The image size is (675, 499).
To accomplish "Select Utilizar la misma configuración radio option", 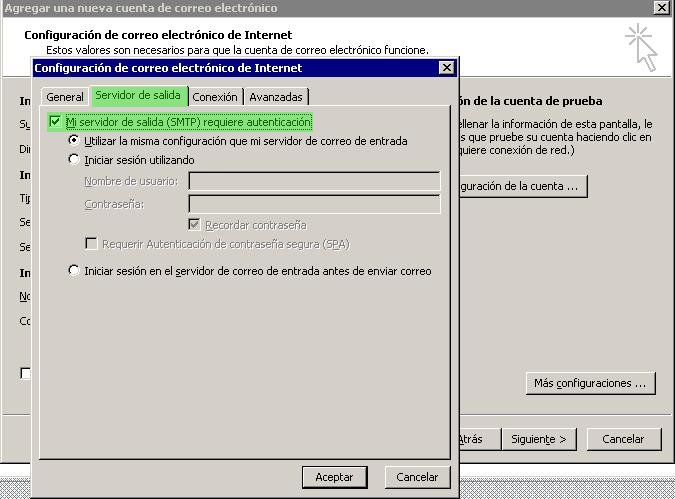I will pyautogui.click(x=74, y=140).
